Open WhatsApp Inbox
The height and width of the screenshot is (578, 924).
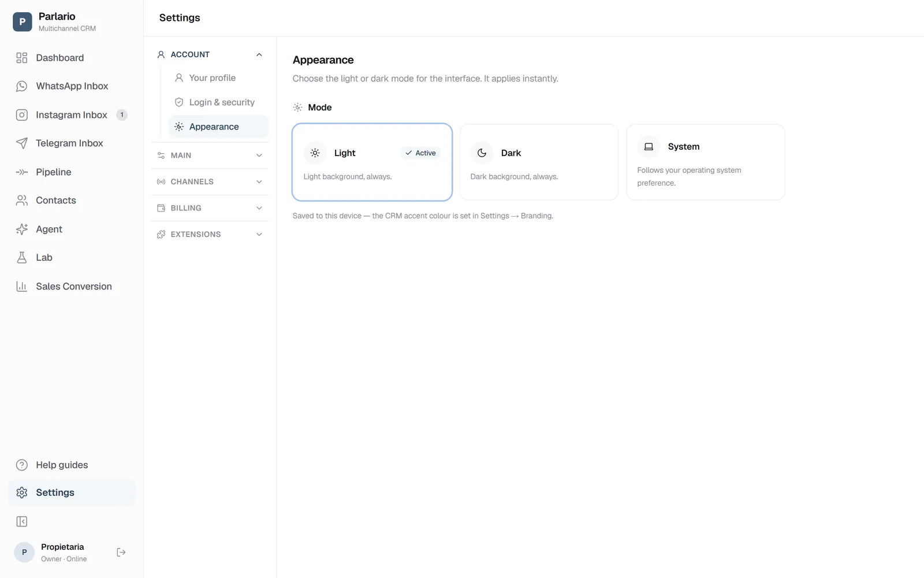72,86
